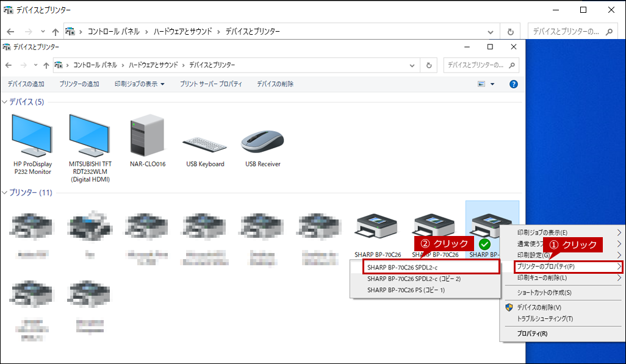The height and width of the screenshot is (364, 626).
Task: Select the USB Keyboard device icon
Action: 205,141
